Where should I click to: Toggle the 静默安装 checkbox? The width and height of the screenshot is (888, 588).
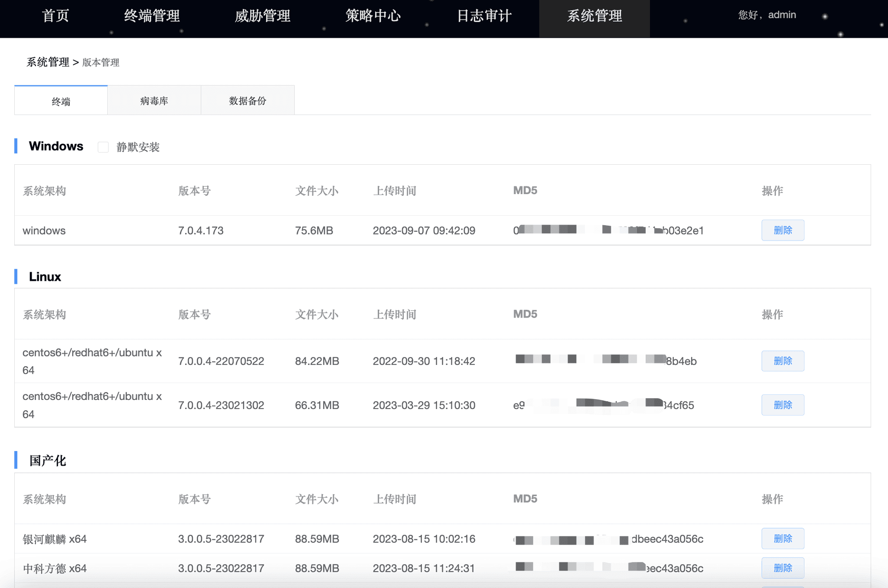click(x=103, y=147)
